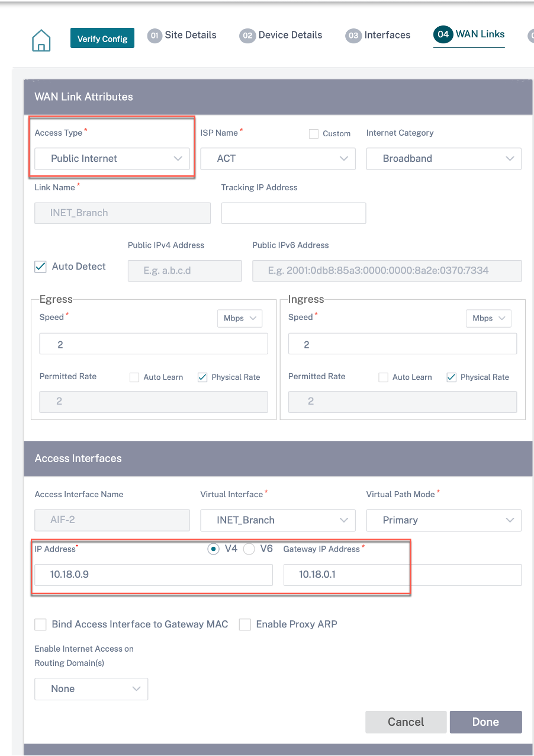534x756 pixels.
Task: Toggle Egress Physical Rate checkbox
Action: (x=202, y=377)
